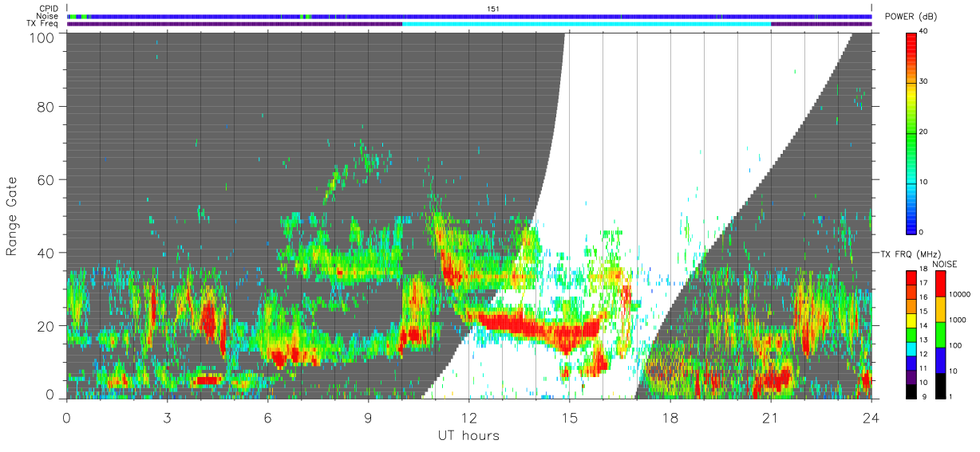Viewport: 980px width, 452px height.
Task: Click the 1000 label in NOISE legend
Action: pyautogui.click(x=956, y=320)
